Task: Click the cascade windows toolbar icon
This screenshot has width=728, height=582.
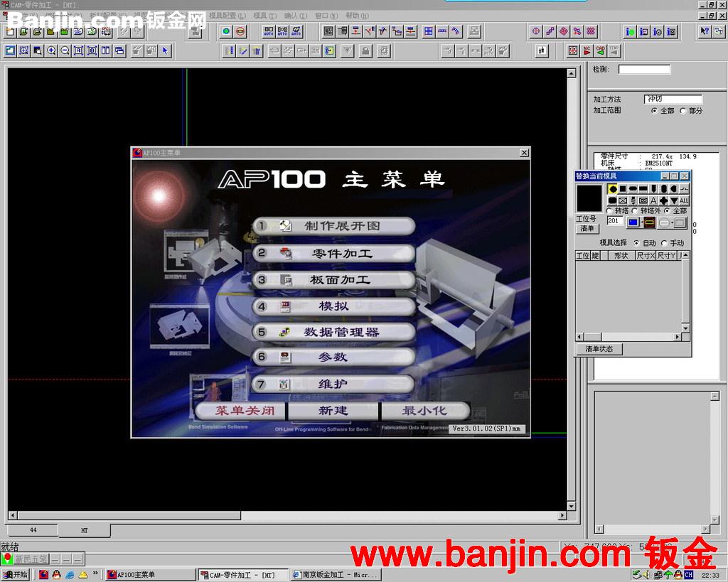Action: (x=119, y=50)
